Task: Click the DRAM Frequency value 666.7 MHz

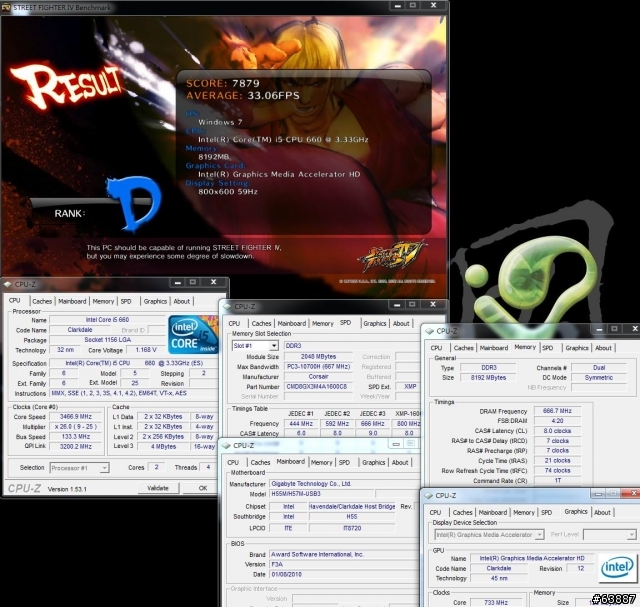Action: click(557, 411)
